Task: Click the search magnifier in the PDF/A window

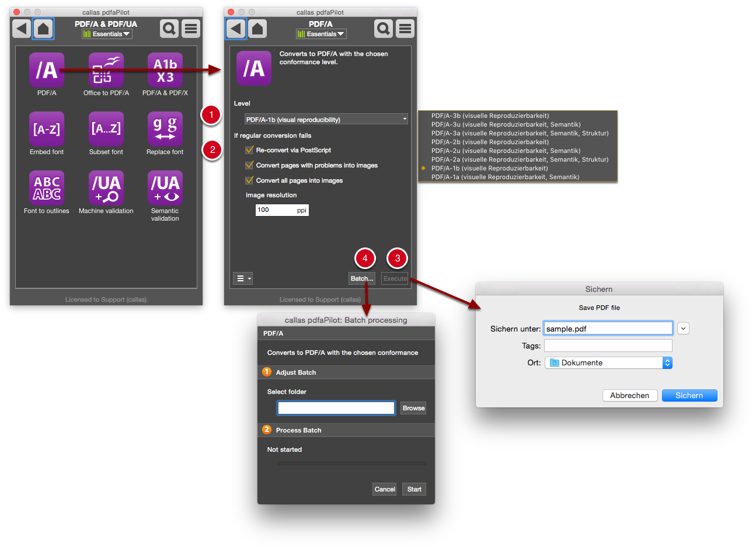Action: click(384, 29)
